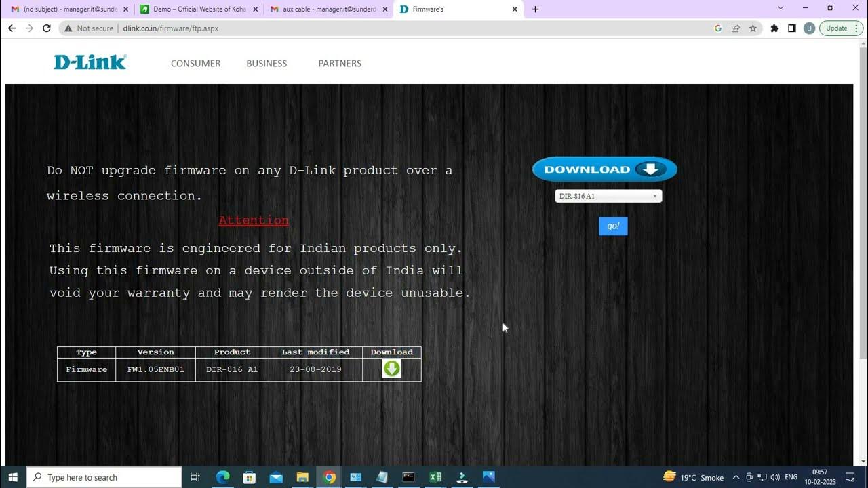Image resolution: width=868 pixels, height=488 pixels.
Task: Open the Chrome extensions puzzle icon
Action: (x=774, y=28)
